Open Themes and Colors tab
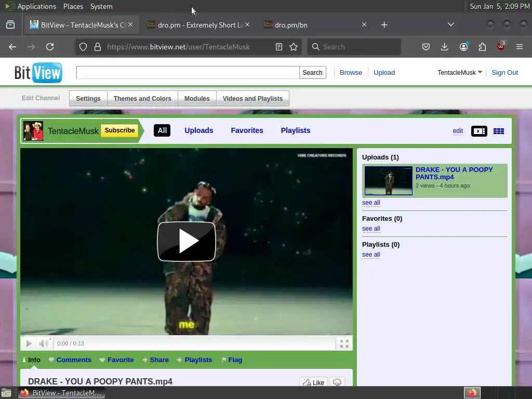The image size is (532, 399). 142,98
